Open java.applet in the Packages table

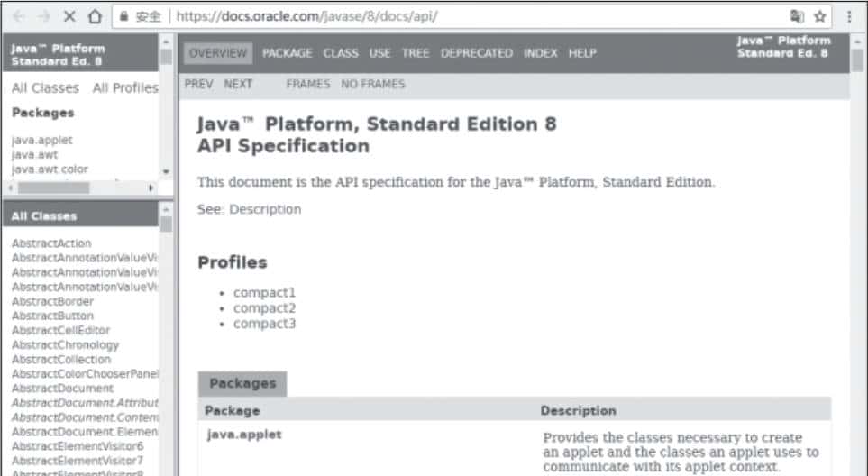point(244,435)
